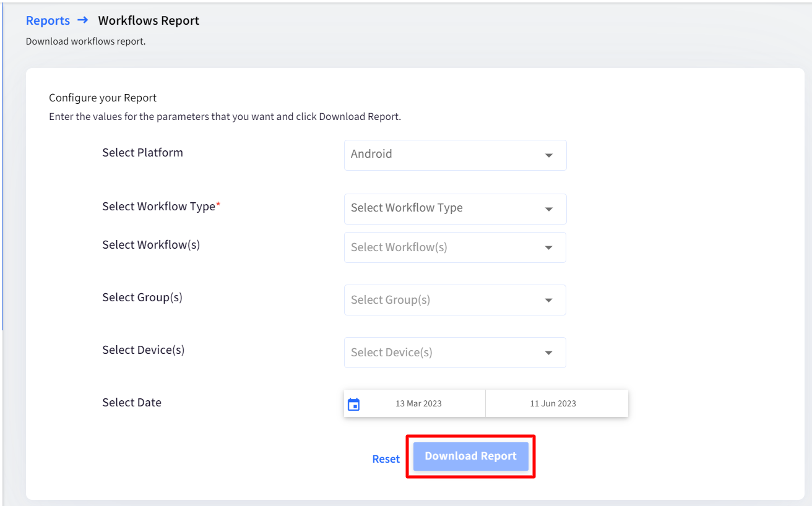Expand the Select Workflow Type dropdown
Screen dimensions: 812x506
pos(455,209)
